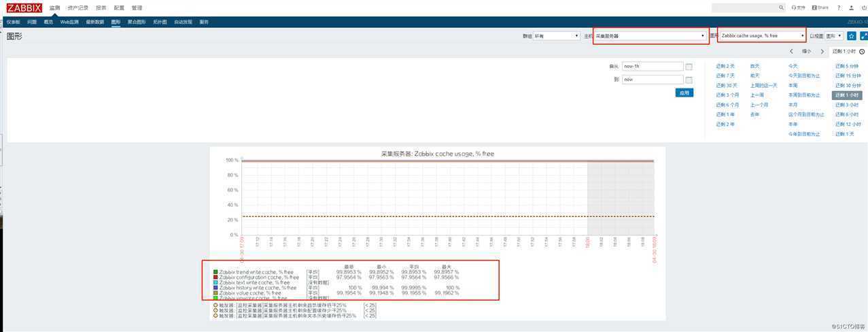Open the 资产记录 main menu
Screen dimensions: 868x332
pos(77,8)
